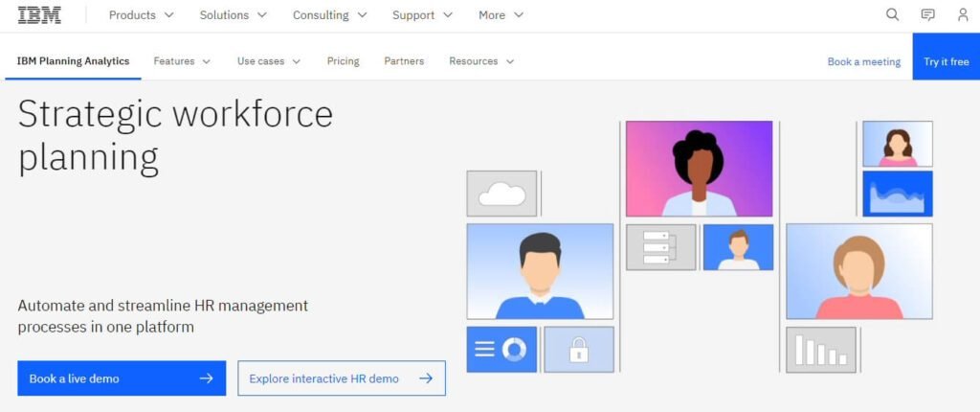Expand the Consulting menu
The height and width of the screenshot is (412, 980).
[x=330, y=15]
